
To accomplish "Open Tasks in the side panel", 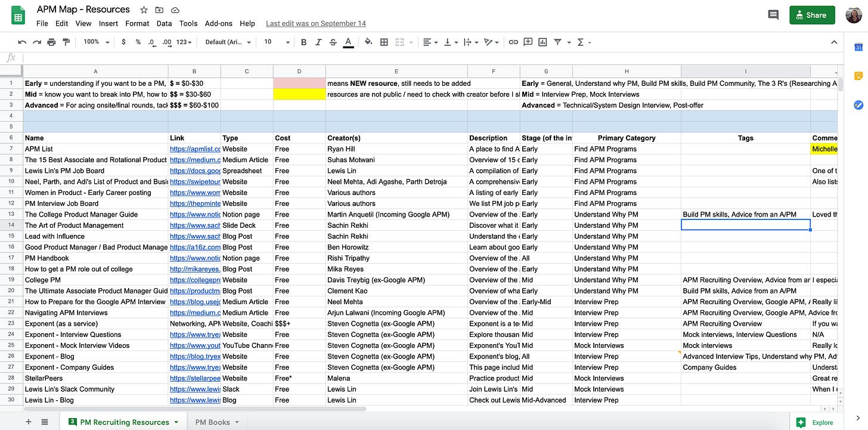I will click(858, 105).
